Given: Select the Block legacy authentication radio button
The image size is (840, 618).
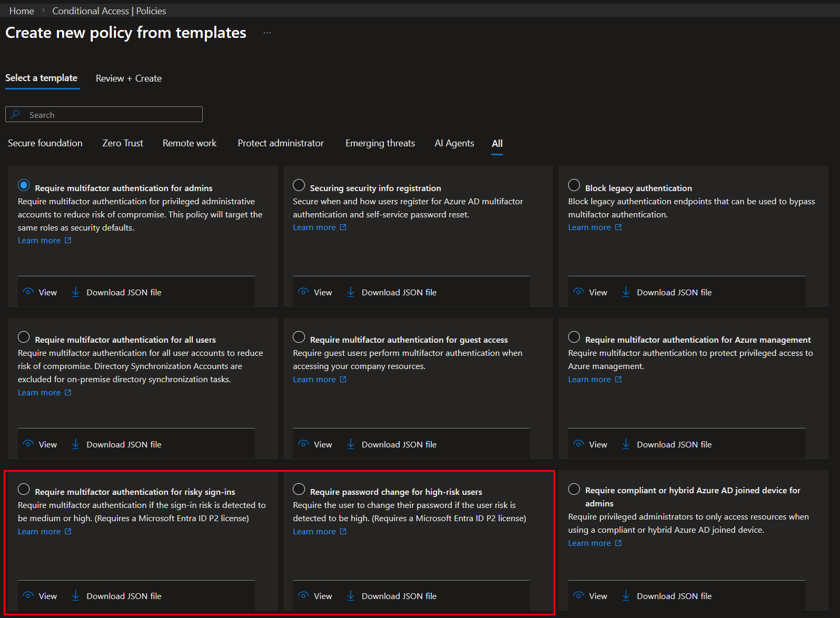Looking at the screenshot, I should coord(574,185).
